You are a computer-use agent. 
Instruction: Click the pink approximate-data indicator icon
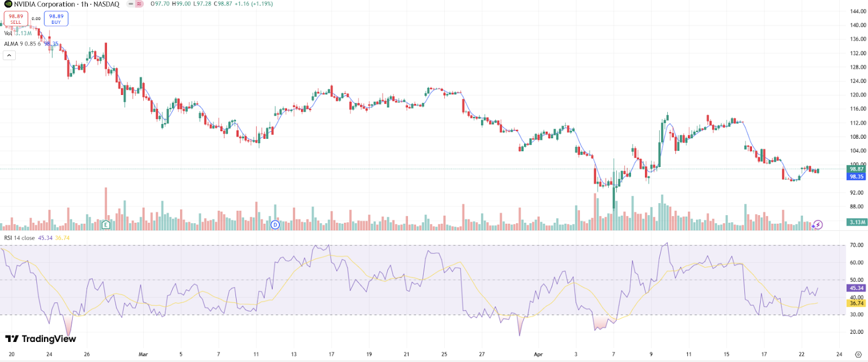coord(139,4)
